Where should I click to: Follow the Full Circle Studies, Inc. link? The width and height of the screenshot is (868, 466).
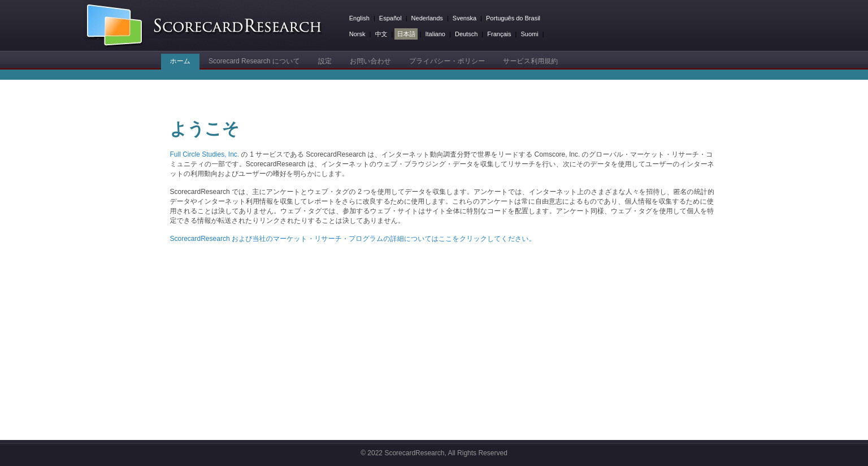pos(204,154)
